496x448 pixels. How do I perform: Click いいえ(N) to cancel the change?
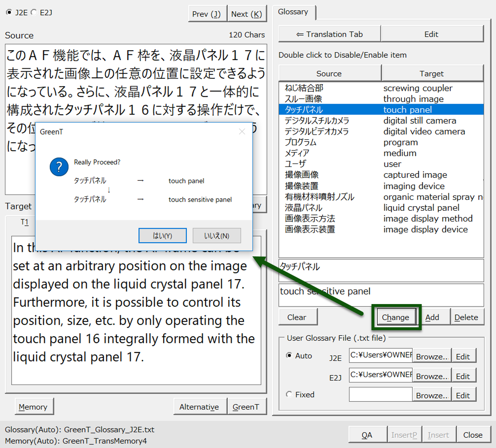coord(217,236)
